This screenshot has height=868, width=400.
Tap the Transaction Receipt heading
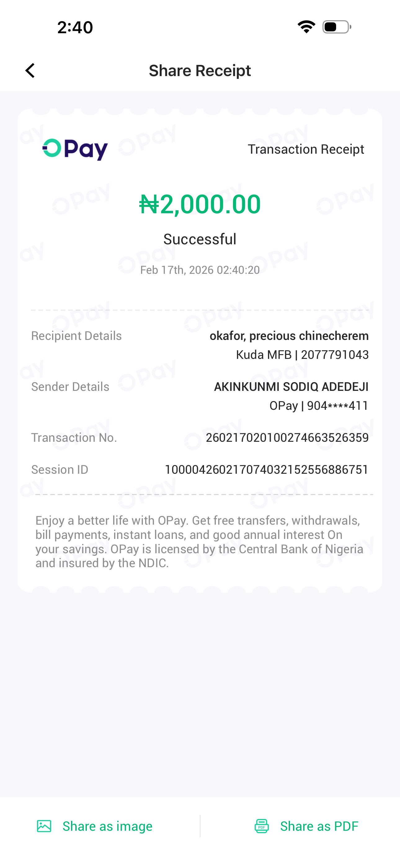click(306, 149)
